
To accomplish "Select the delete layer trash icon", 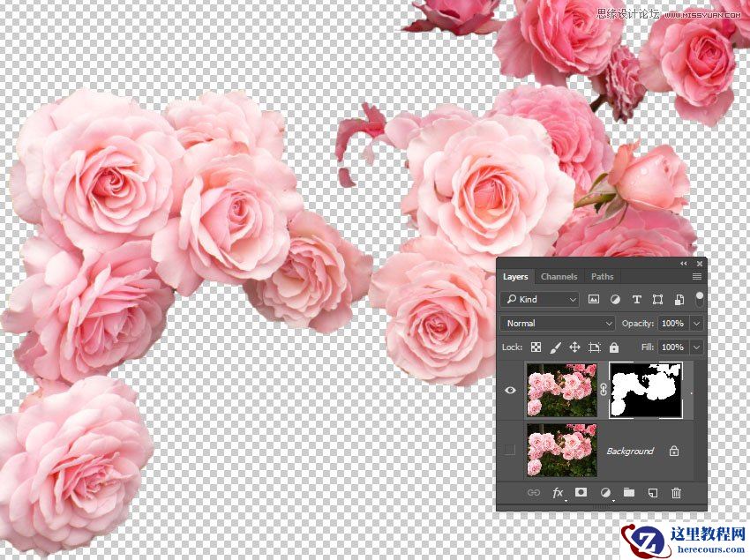I will click(675, 492).
